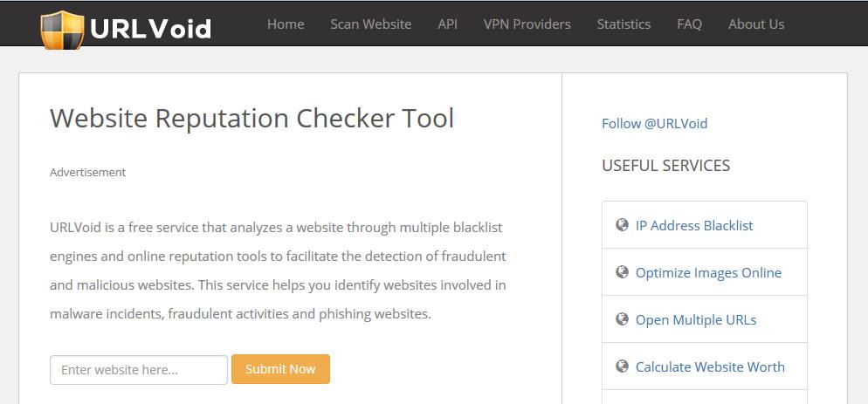Click the URLVoid shield logo icon
The width and height of the screenshot is (868, 404).
click(x=62, y=30)
